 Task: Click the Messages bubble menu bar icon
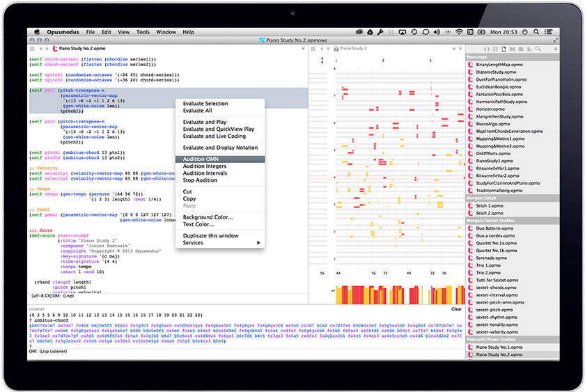coord(426,32)
